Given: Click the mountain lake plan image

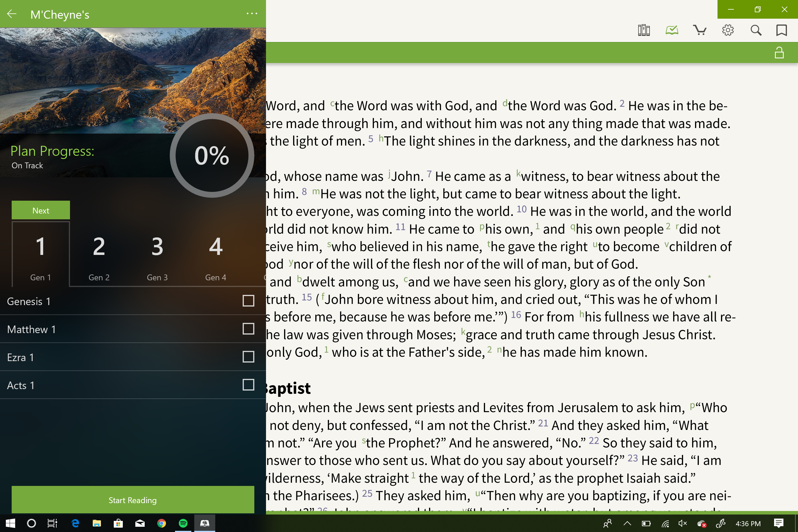Looking at the screenshot, I should pyautogui.click(x=133, y=80).
